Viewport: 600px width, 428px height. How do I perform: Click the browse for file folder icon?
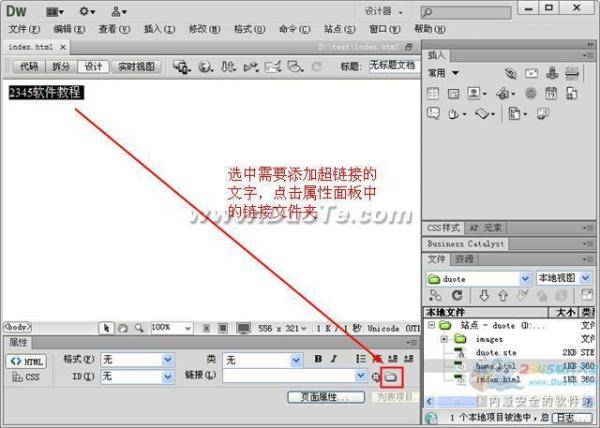click(x=392, y=377)
